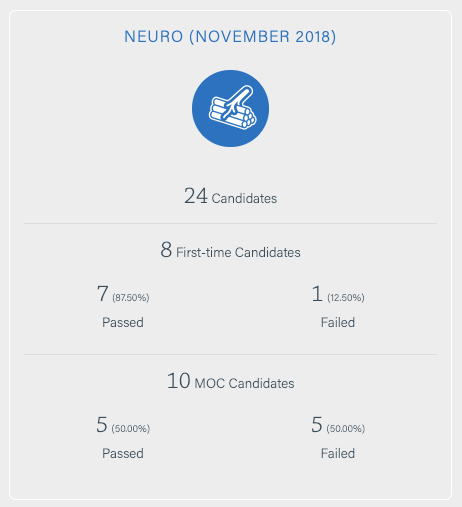Select first-time Passed count of 7
462x507 pixels.
click(102, 294)
